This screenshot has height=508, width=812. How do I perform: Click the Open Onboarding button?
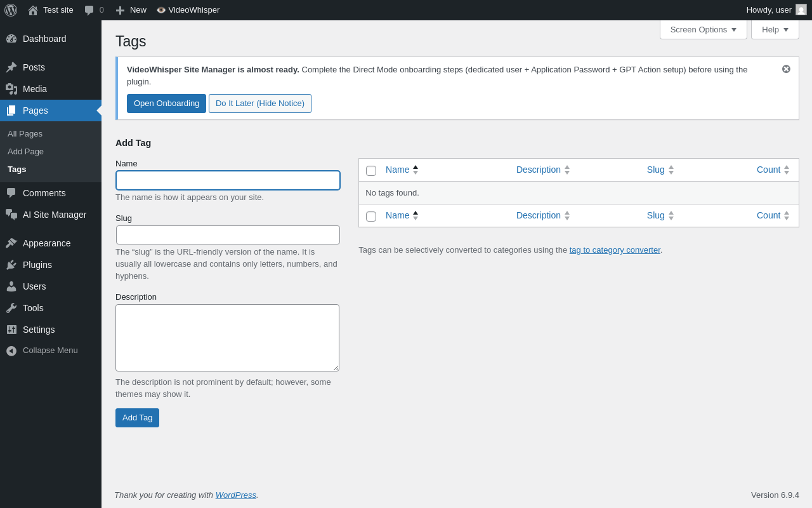coord(166,104)
